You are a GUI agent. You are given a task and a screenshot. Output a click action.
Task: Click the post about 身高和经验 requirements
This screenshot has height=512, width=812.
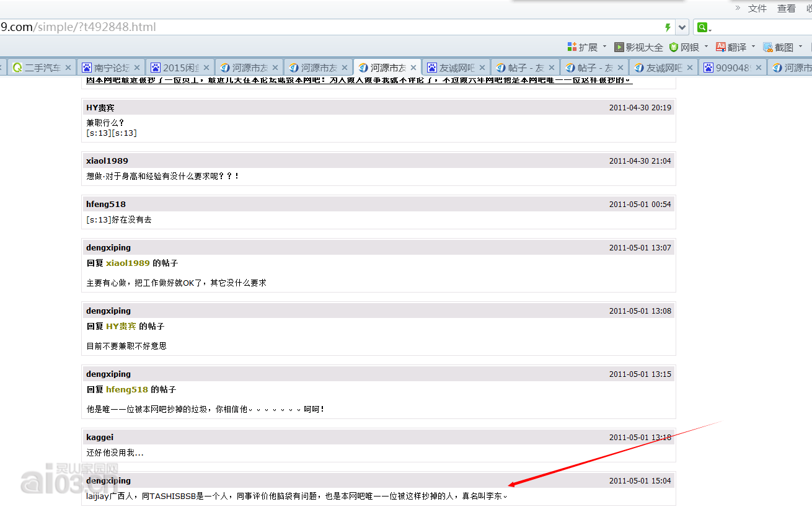coord(162,176)
